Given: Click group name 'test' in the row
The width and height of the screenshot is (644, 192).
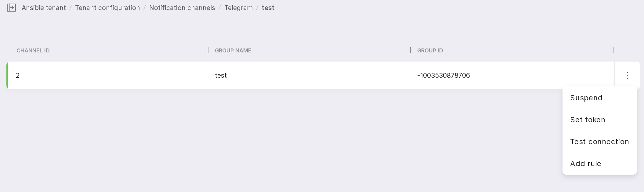Looking at the screenshot, I should coord(221,75).
